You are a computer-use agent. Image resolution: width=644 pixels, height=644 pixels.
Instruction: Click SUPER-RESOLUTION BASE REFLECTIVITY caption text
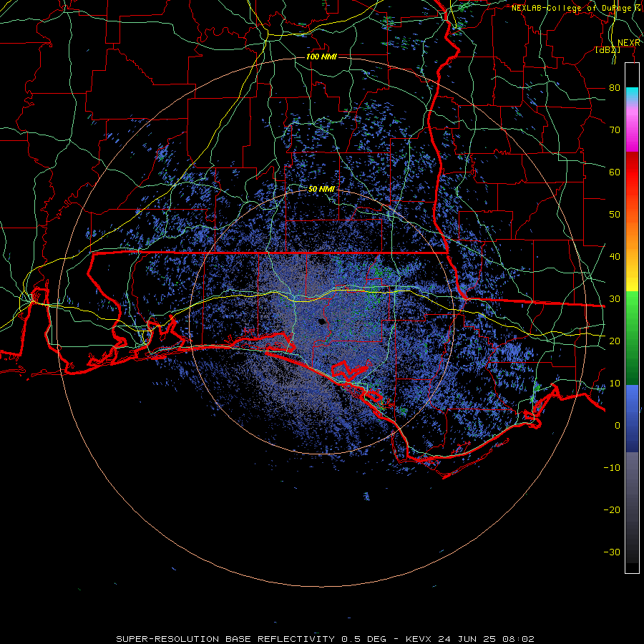tap(225, 639)
